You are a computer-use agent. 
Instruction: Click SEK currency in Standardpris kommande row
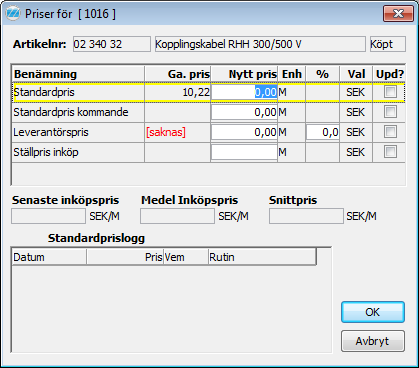(355, 112)
